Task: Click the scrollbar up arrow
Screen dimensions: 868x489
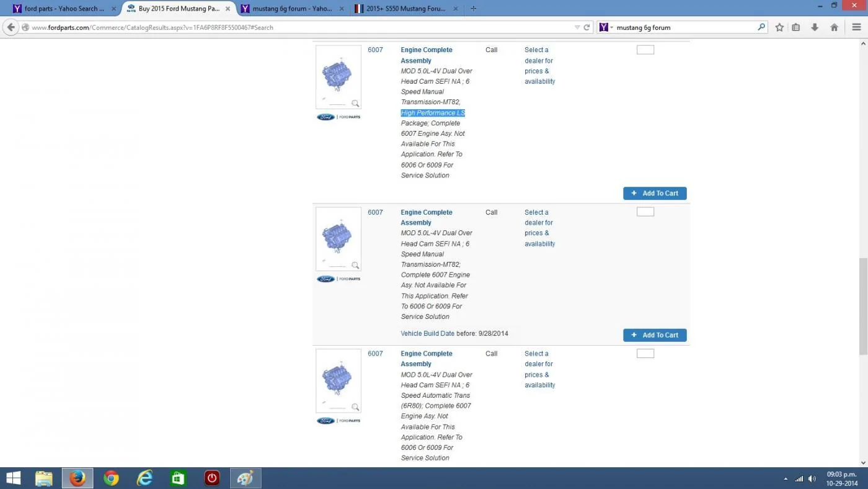Action: pos(862,43)
